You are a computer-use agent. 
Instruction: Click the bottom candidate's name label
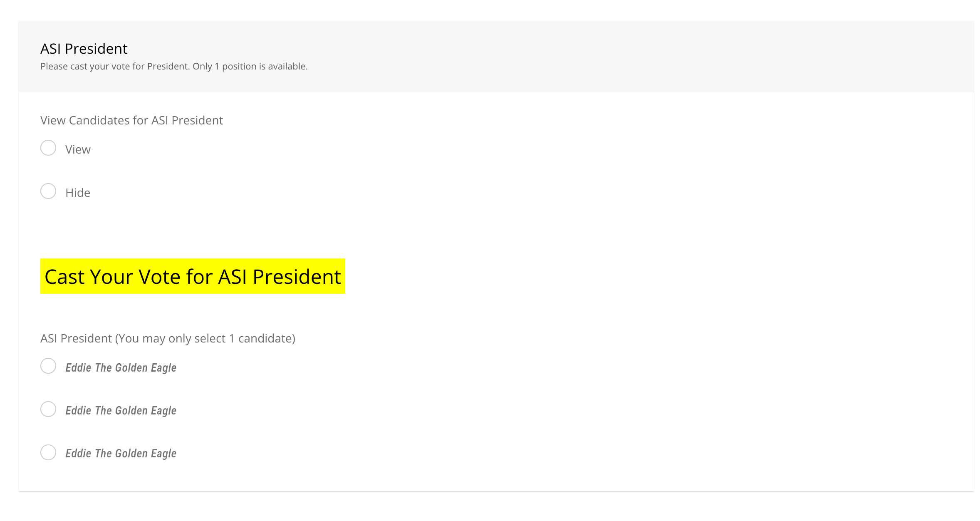click(x=121, y=453)
